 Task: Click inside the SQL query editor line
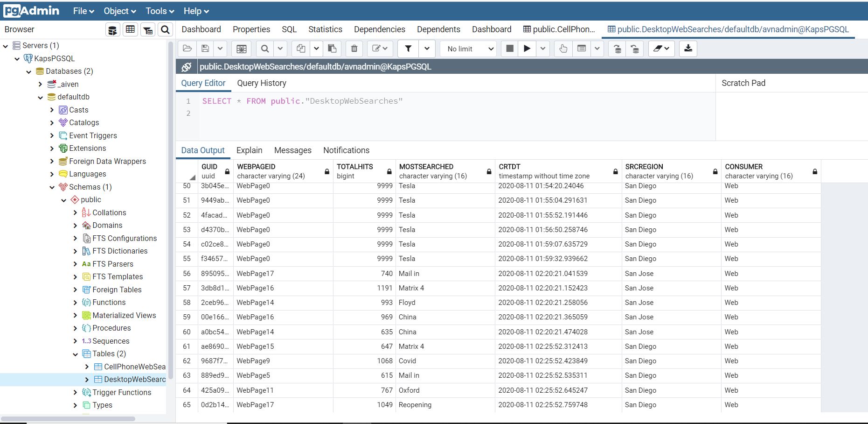point(302,101)
